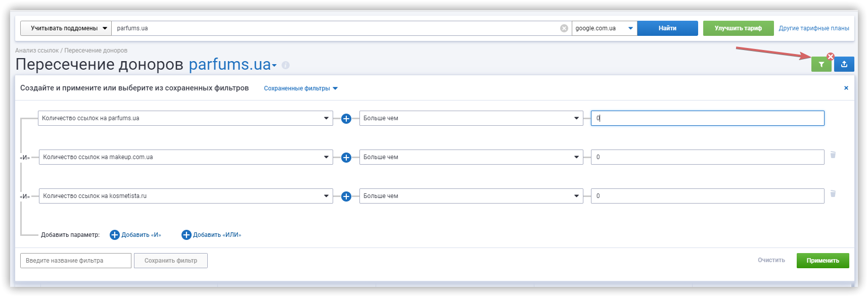Screen dimensions: 868x297
Task: Click the Улучшить тариф button
Action: [738, 28]
